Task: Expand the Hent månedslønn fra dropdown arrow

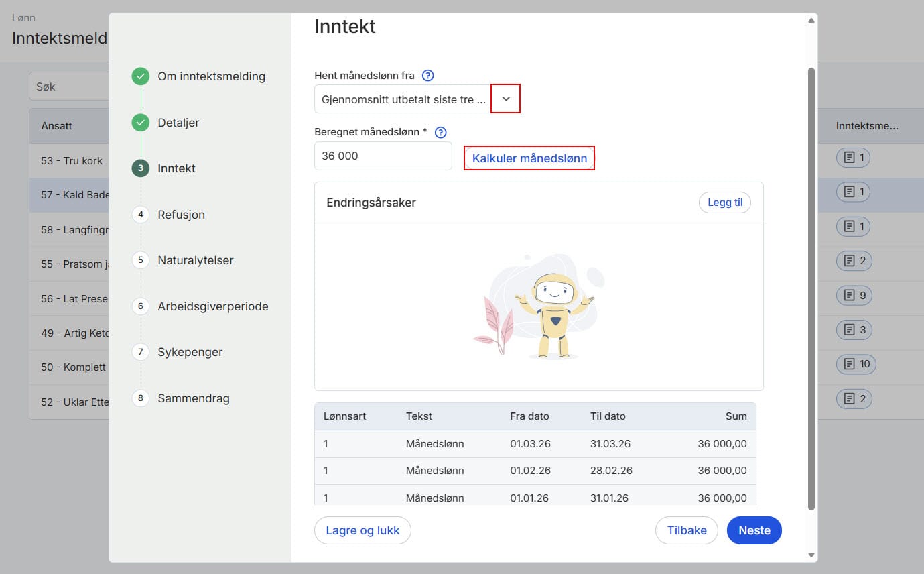Action: click(x=506, y=99)
